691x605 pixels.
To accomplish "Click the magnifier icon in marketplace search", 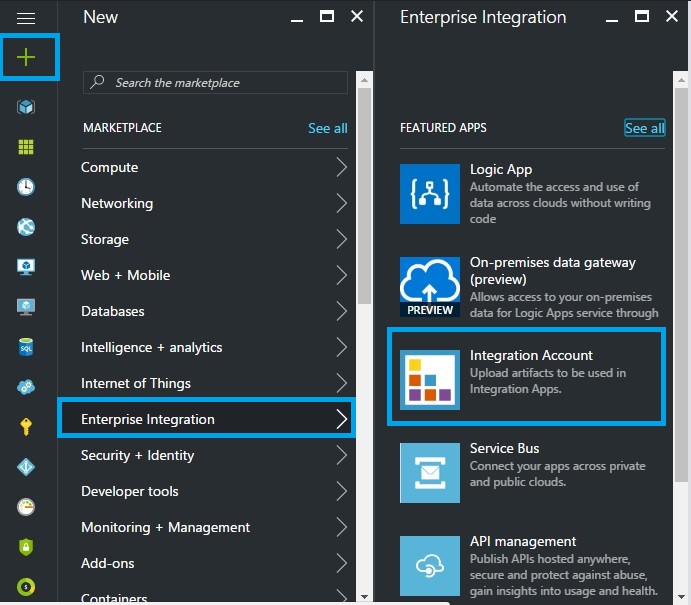I will 97,82.
